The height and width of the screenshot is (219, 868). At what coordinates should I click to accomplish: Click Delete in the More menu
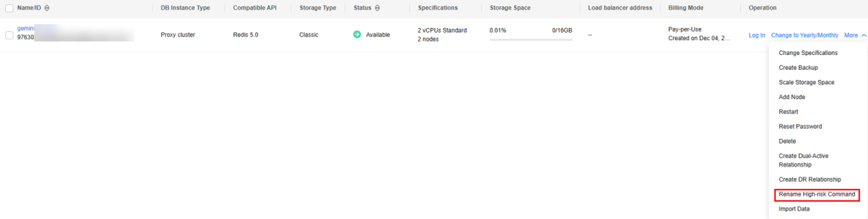coord(787,141)
